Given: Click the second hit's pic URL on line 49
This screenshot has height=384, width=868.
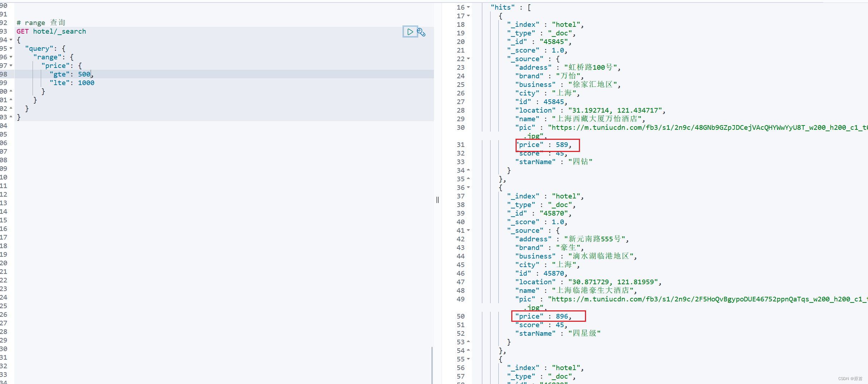Looking at the screenshot, I should [708, 299].
